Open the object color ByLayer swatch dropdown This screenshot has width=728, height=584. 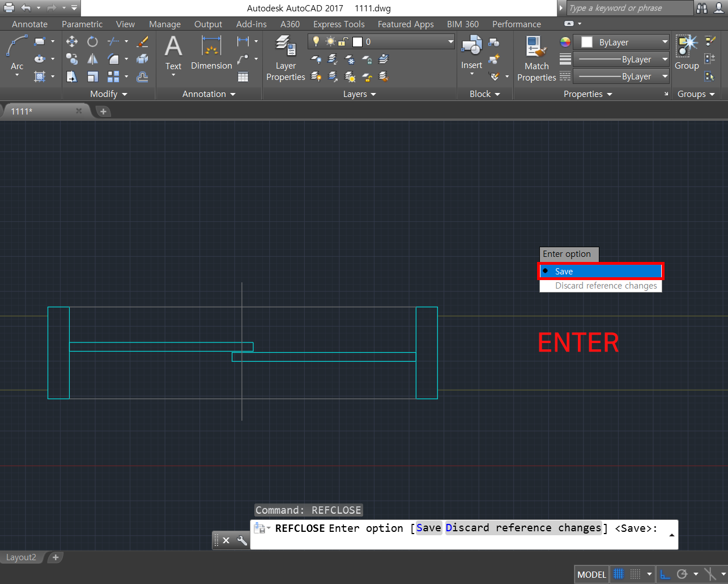coord(621,42)
